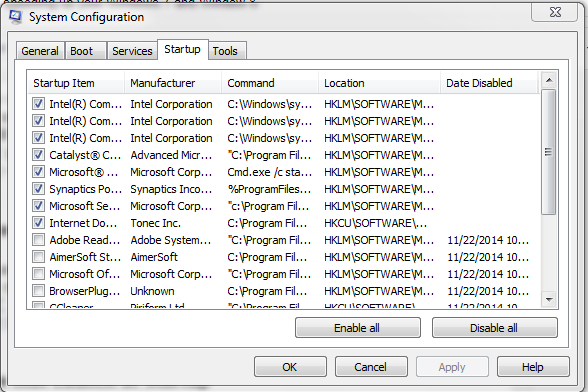The height and width of the screenshot is (392, 588).
Task: Click the Tonec Inc. manufacturer cell
Action: click(x=156, y=223)
